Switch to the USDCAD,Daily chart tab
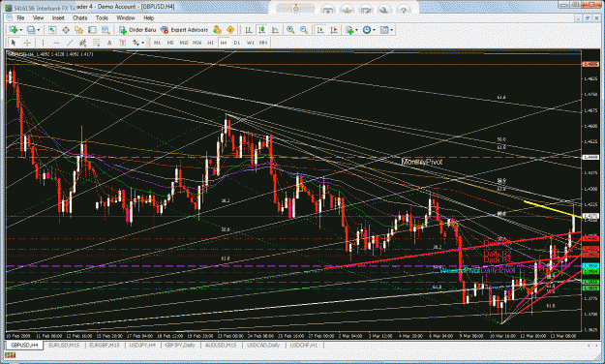Image resolution: width=605 pixels, height=364 pixels. tap(263, 345)
